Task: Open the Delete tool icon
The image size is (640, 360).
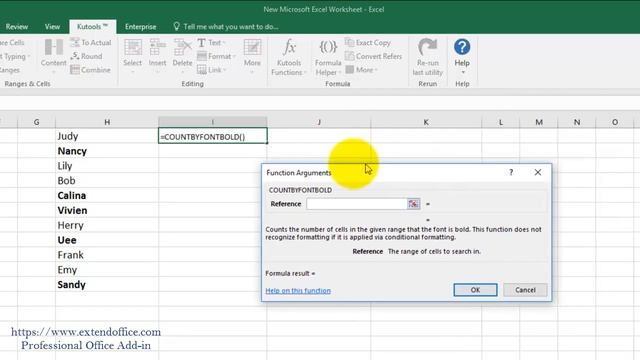Action: (182, 47)
